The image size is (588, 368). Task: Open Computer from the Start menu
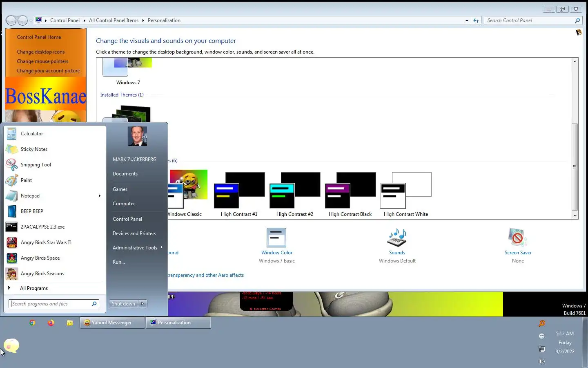tap(124, 204)
